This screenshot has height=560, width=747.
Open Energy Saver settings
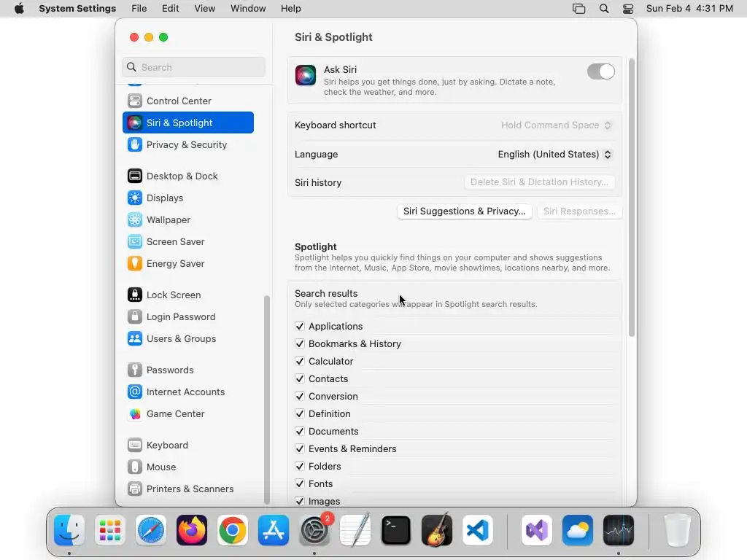[x=187, y=263]
